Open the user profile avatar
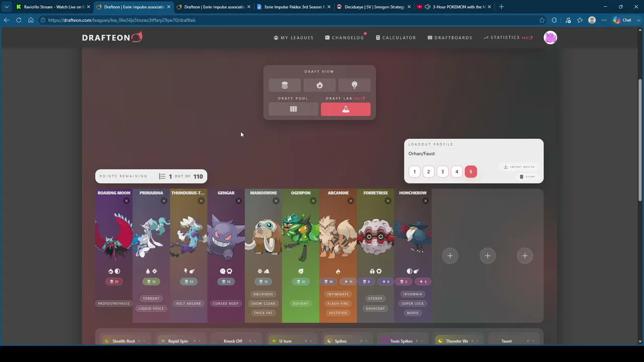This screenshot has width=644, height=362. [x=550, y=38]
